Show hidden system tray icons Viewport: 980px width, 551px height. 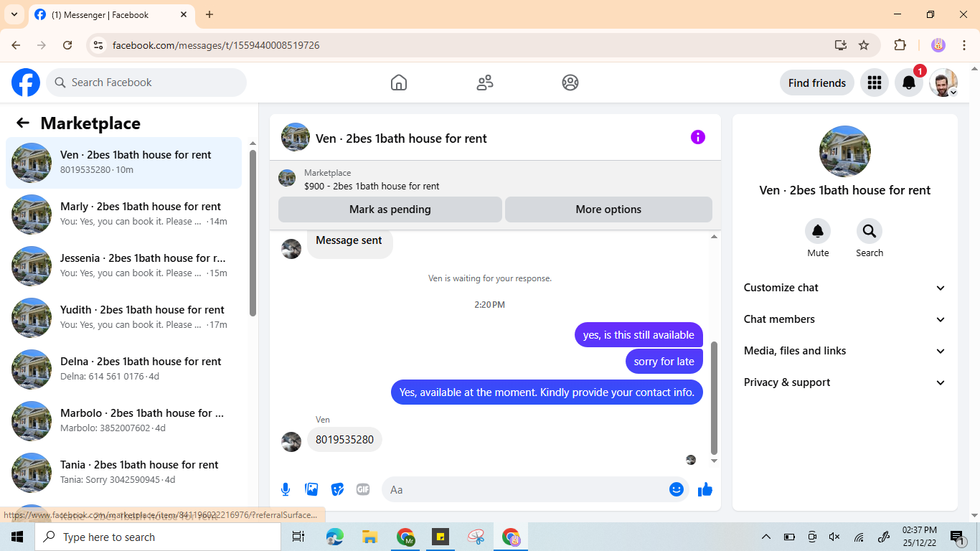[766, 537]
